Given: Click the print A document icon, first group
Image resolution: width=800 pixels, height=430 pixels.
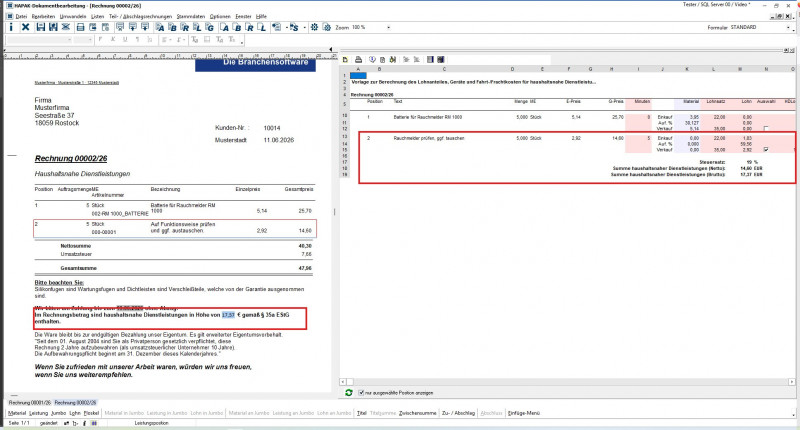Looking at the screenshot, I should click(160, 27).
